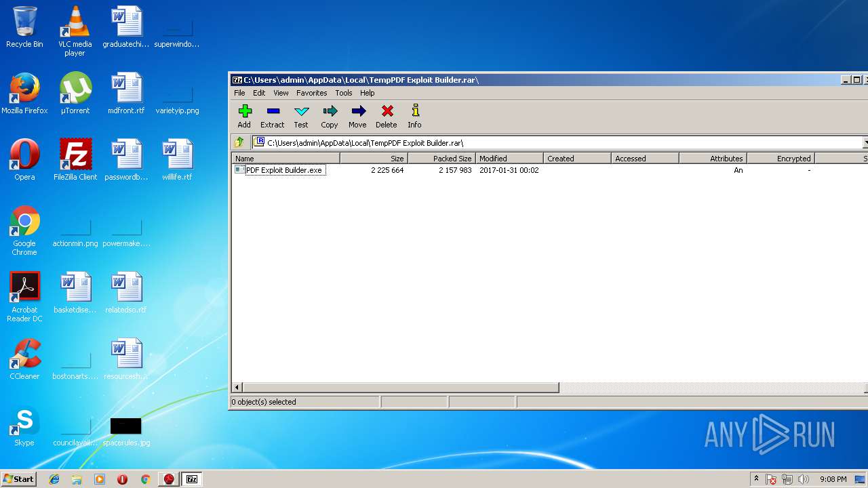The height and width of the screenshot is (488, 868).
Task: Select the willlife.rtf document icon
Action: [177, 160]
